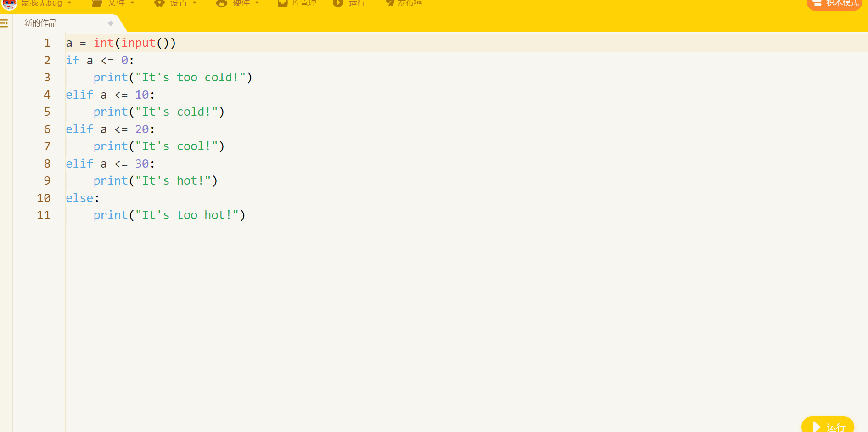Click the 硬件 hardware icon
This screenshot has width=868, height=432.
click(x=222, y=3)
